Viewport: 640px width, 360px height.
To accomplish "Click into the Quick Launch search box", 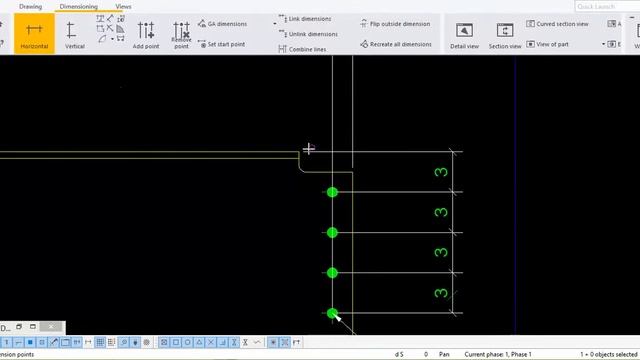I will coord(607,7).
